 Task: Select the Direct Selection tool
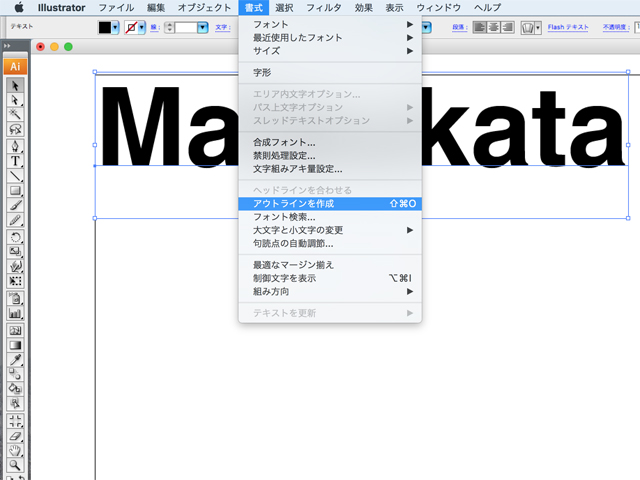tap(15, 100)
